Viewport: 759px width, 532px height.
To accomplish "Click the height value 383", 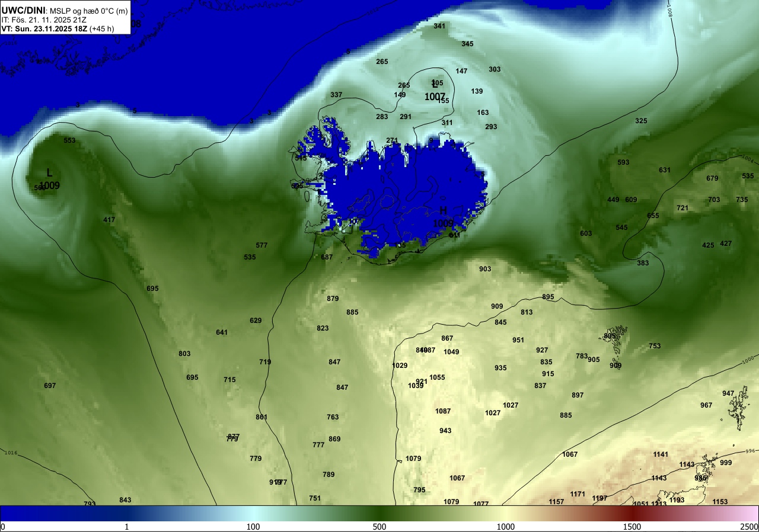I will [x=643, y=263].
